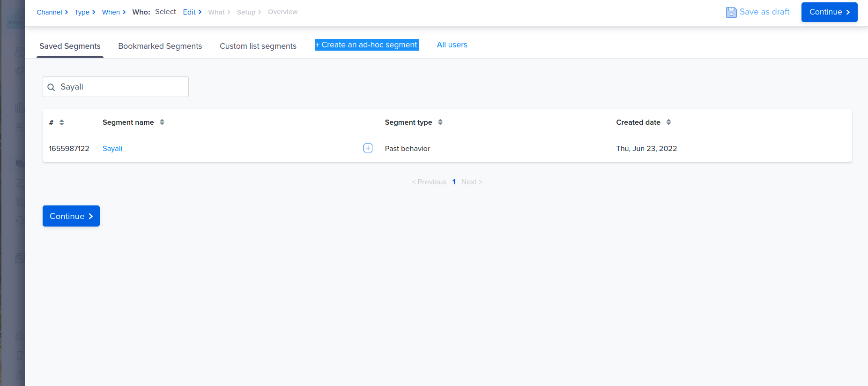The image size is (868, 386).
Task: Sort by Segment type arrows
Action: 440,122
